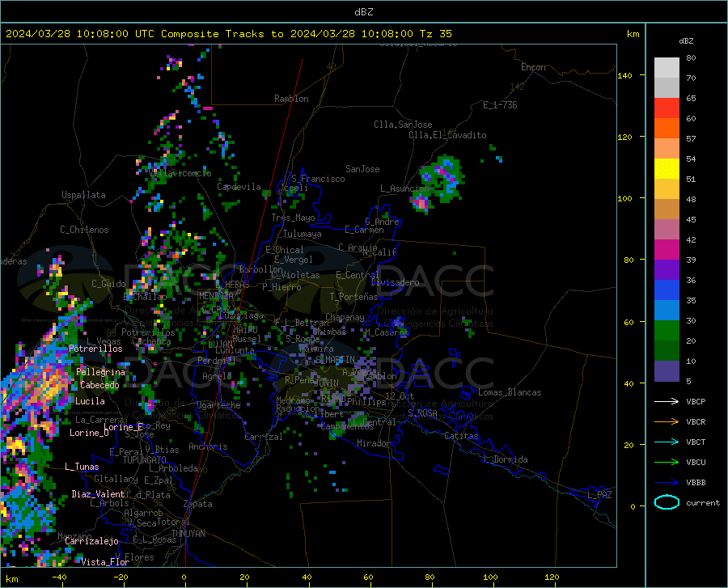Click the Clla.El_Cavadito map label
The width and height of the screenshot is (728, 588).
coord(447,135)
